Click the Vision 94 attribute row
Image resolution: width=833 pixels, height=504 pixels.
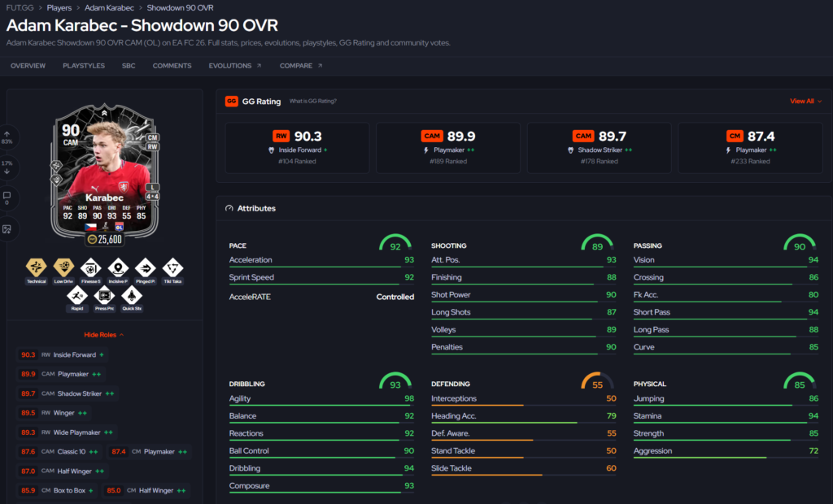click(x=726, y=261)
